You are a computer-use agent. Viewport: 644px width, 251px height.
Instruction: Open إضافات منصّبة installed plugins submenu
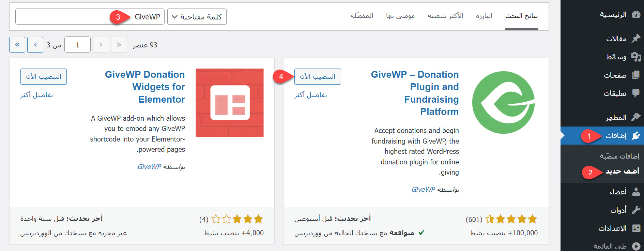click(619, 156)
